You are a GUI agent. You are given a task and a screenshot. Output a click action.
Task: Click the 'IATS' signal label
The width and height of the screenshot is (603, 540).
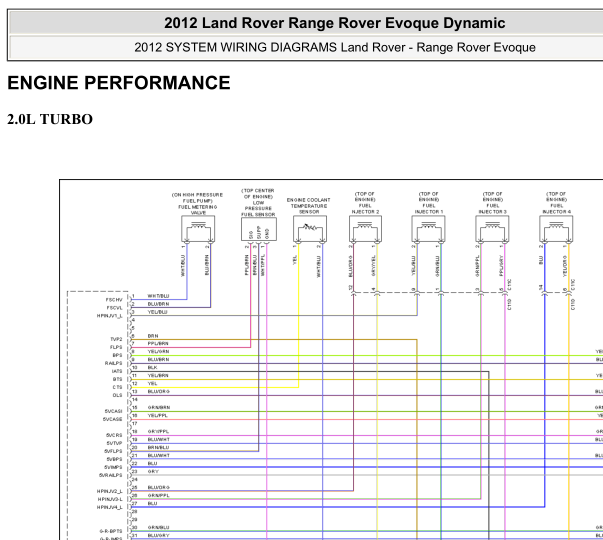click(x=117, y=372)
